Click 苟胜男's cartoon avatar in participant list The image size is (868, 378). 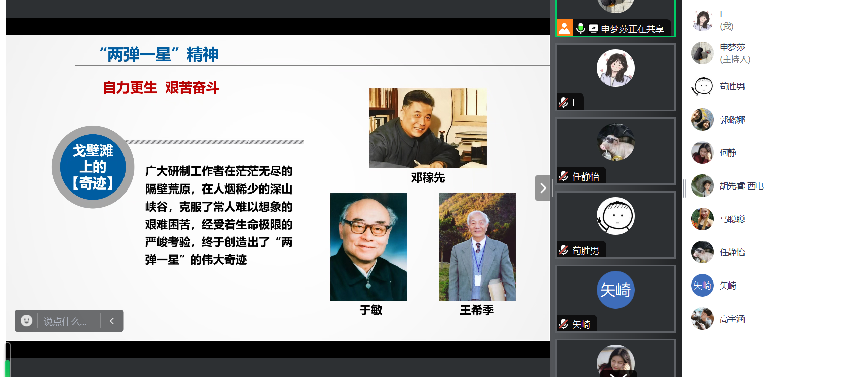point(702,86)
